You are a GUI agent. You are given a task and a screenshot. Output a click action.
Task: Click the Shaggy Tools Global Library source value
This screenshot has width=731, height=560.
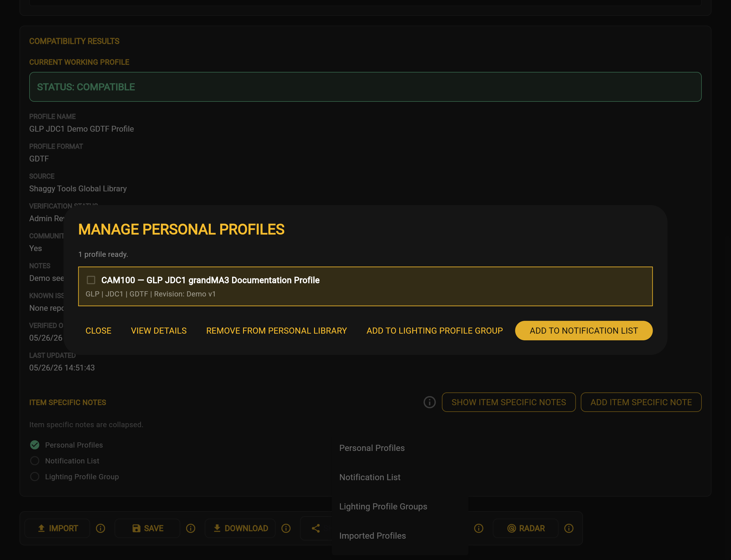click(78, 189)
